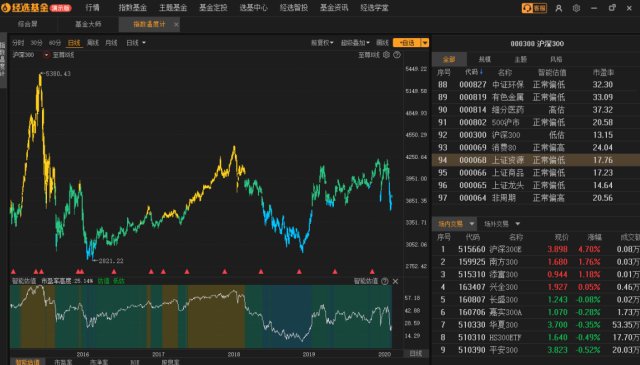
Task: Close the 指数温度计 tab
Action: coord(176,24)
